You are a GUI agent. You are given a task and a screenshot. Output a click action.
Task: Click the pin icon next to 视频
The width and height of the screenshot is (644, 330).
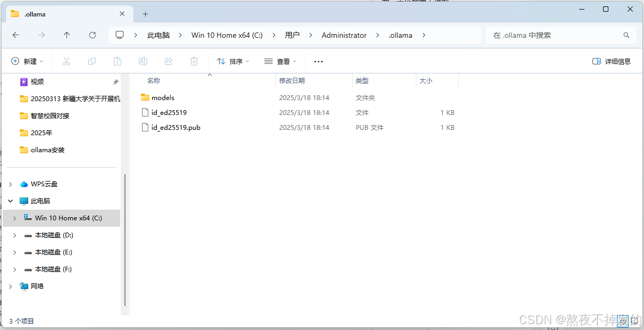click(115, 82)
